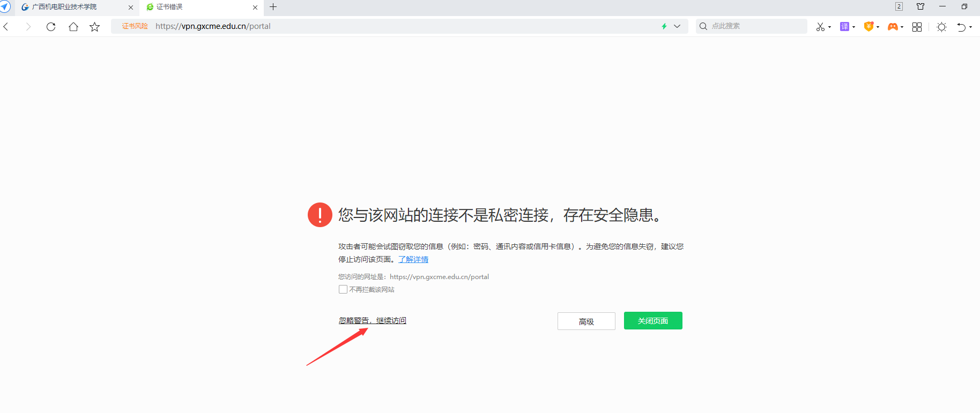This screenshot has width=980, height=413.
Task: Open the four-squares extensions grid icon
Action: 917,27
